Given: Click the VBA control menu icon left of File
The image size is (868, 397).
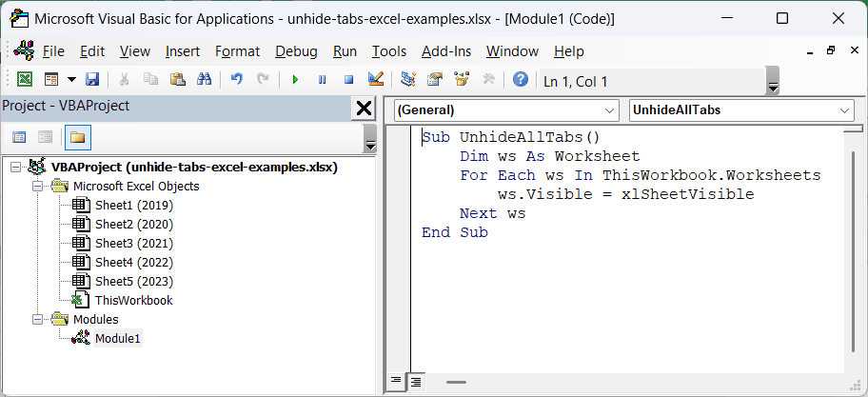Looking at the screenshot, I should click(25, 51).
